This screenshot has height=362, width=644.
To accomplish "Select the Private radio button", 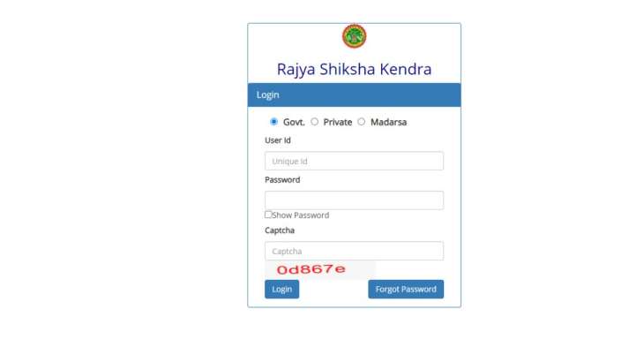I will click(315, 122).
